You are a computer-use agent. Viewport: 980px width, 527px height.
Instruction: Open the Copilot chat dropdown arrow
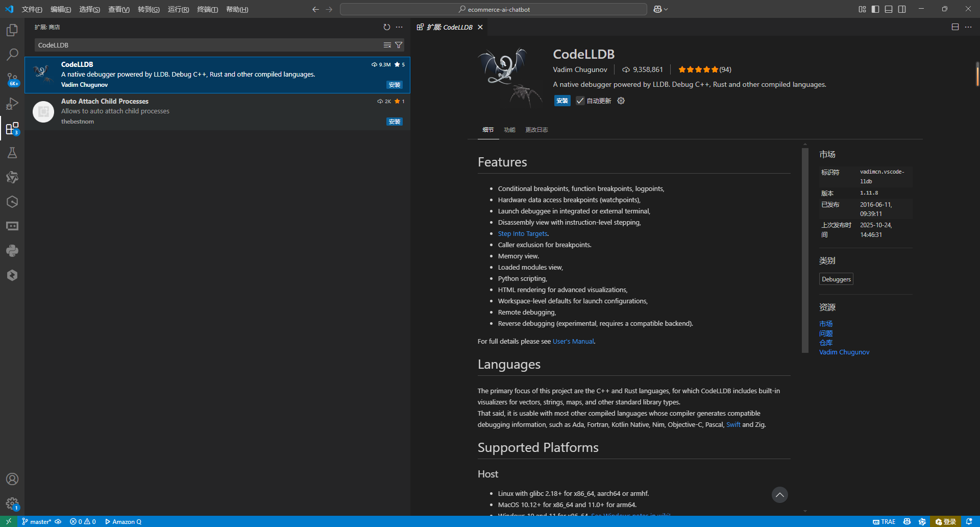666,9
